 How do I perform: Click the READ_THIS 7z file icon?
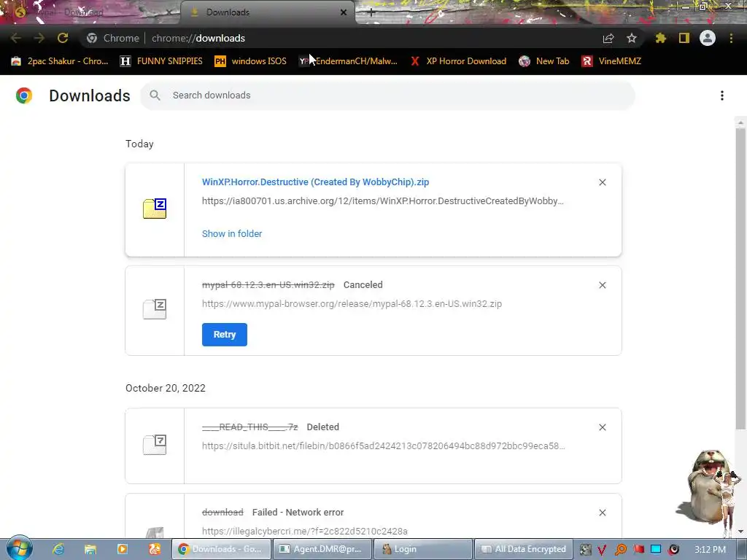[155, 445]
